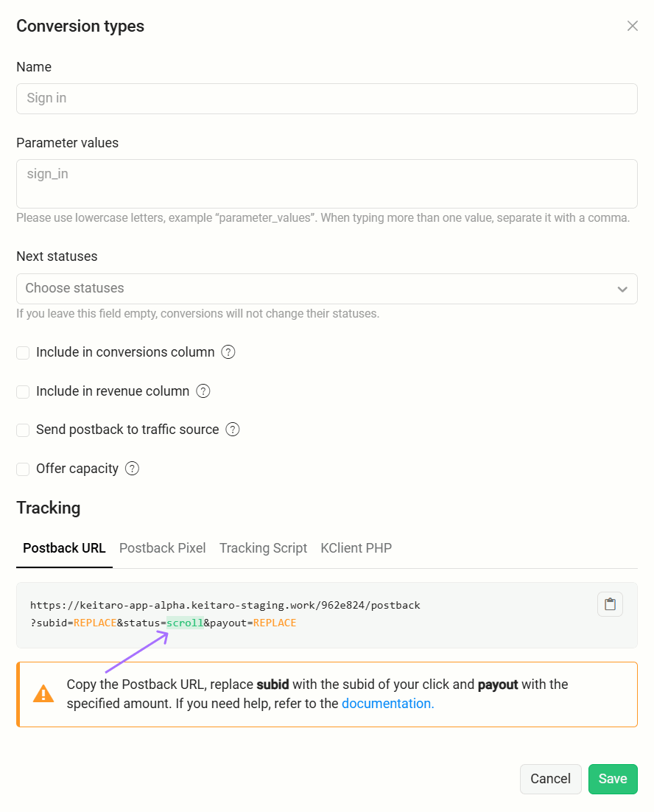Close the Conversion types dialog

pyautogui.click(x=632, y=26)
